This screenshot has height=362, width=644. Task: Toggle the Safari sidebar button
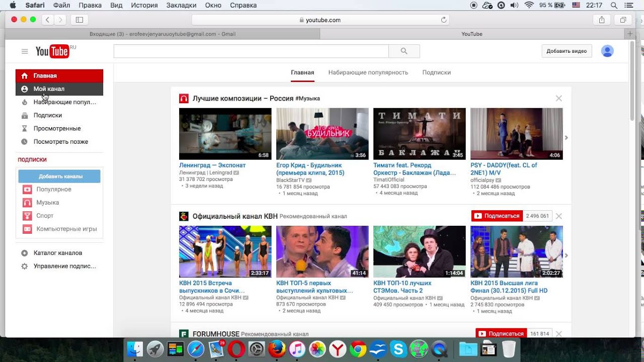coord(79,20)
